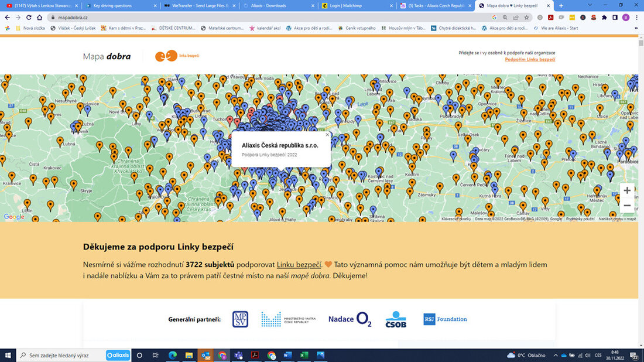Show more bookmarks with the overflow chevron
644x362 pixels.
click(x=636, y=28)
